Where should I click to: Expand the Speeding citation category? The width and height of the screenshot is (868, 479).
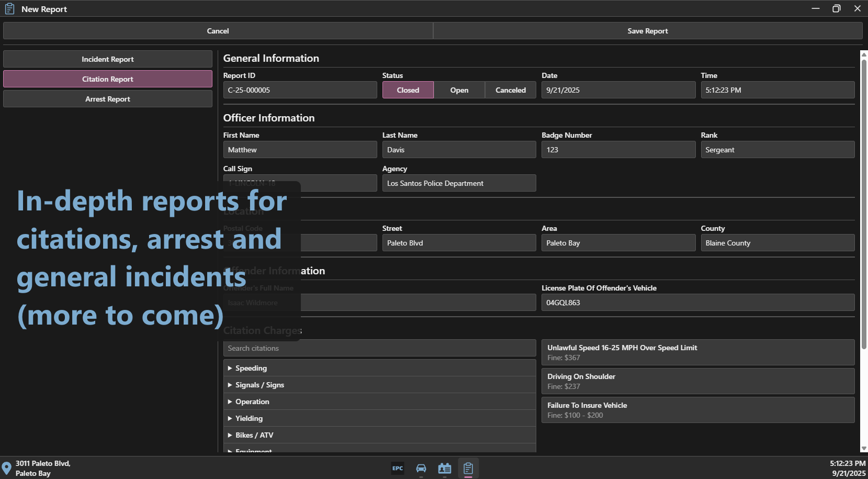tap(251, 368)
